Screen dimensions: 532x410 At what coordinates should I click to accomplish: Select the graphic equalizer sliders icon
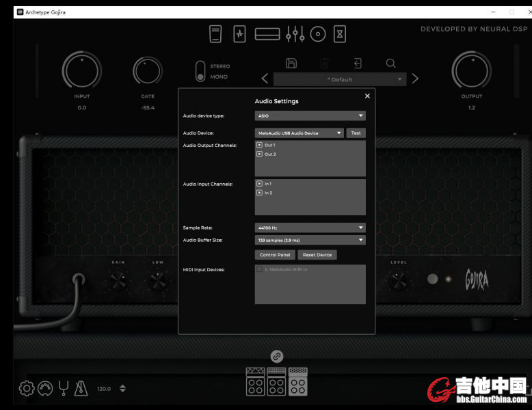click(x=295, y=33)
